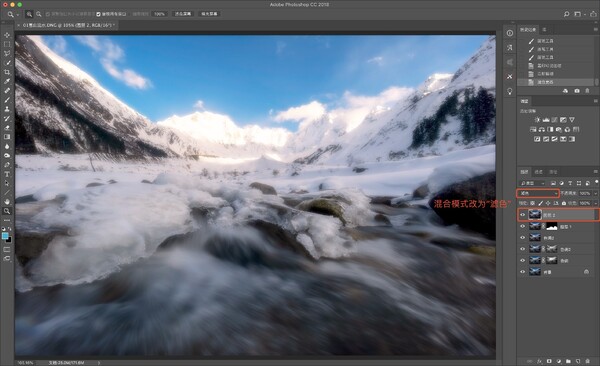Add a Black & White adjustment

(550, 129)
